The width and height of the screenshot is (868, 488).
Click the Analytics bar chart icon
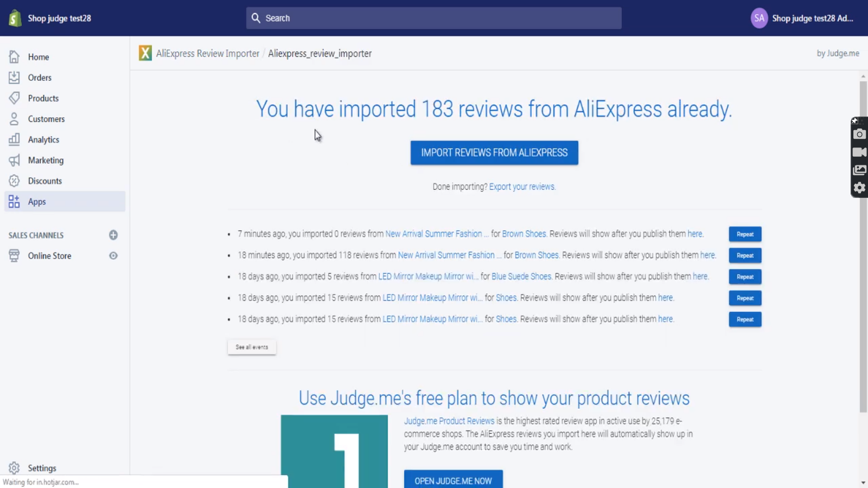tap(14, 139)
